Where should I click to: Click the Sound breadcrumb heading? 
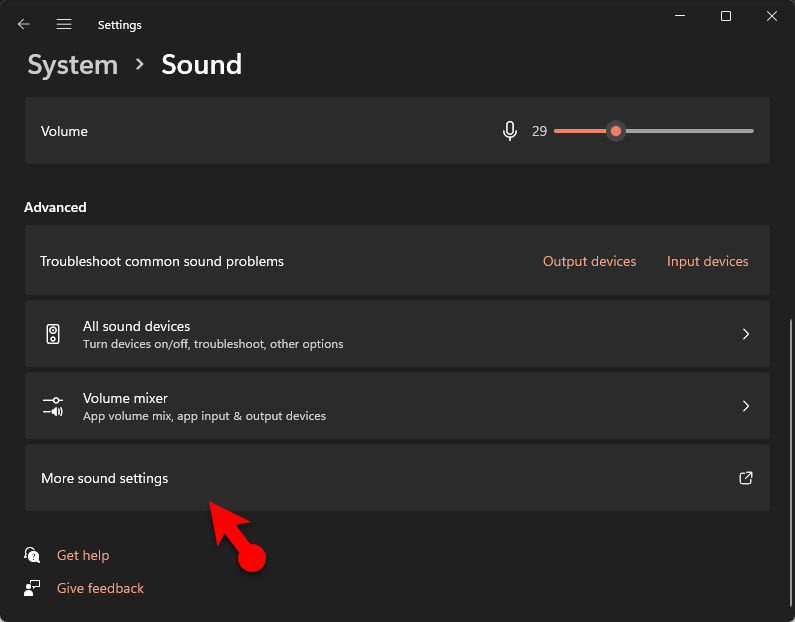click(202, 65)
